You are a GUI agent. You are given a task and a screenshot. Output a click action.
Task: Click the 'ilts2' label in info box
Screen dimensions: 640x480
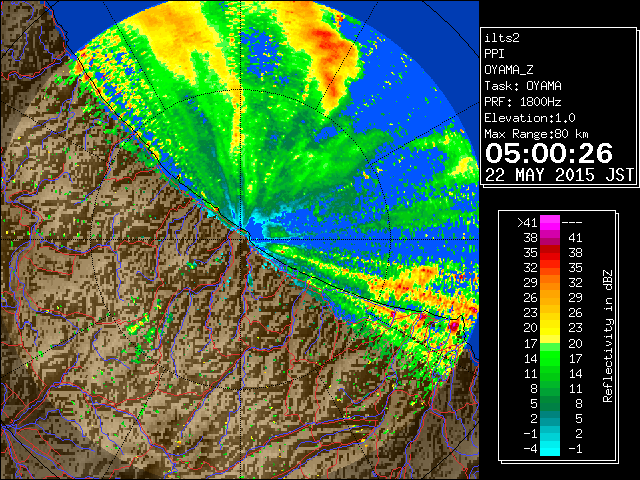[502, 38]
